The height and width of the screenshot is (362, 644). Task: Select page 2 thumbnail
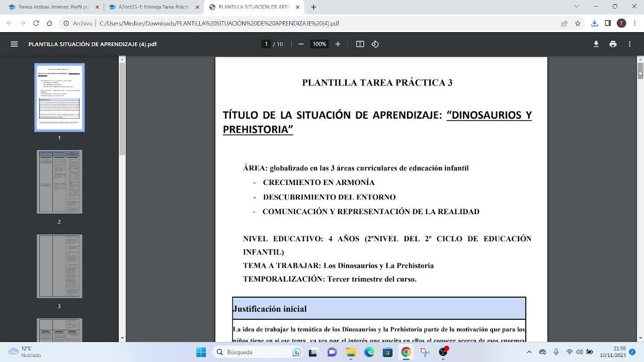click(x=59, y=182)
